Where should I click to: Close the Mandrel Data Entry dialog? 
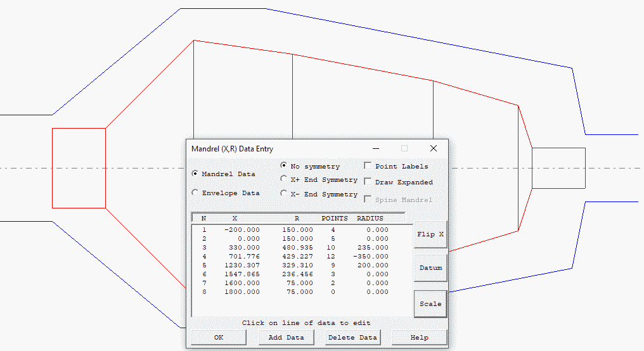click(x=434, y=149)
